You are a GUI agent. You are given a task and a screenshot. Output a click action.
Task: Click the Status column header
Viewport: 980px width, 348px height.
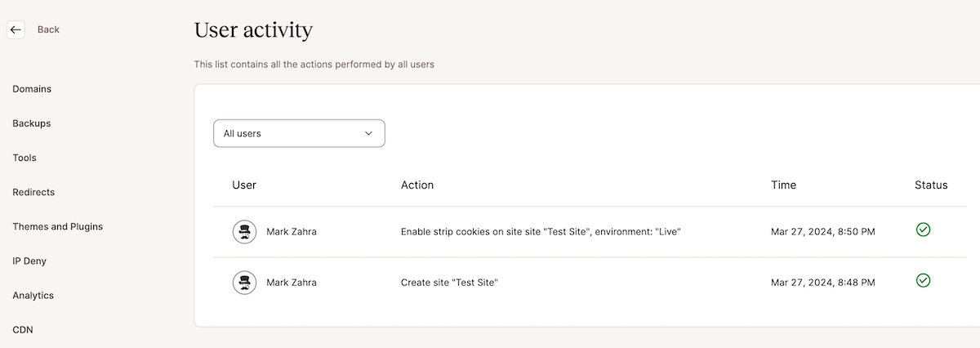coord(931,185)
